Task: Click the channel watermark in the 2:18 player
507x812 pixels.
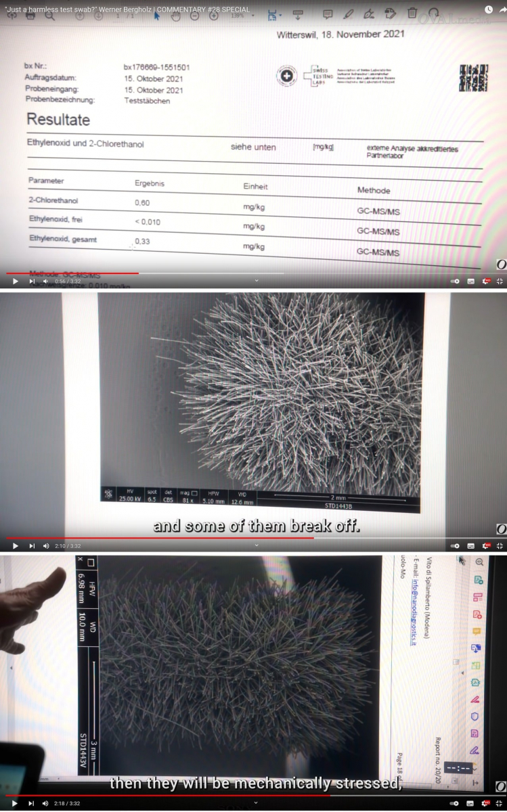Action: tap(501, 786)
